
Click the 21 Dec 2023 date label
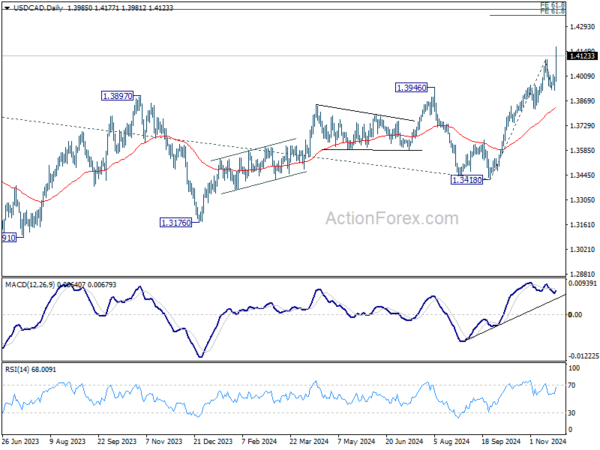coord(213,442)
